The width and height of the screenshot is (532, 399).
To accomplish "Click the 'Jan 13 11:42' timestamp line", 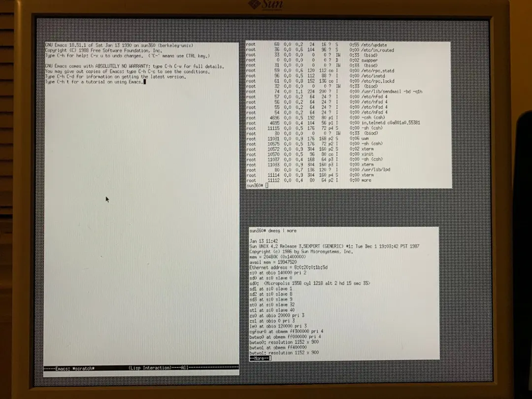I will 264,241.
